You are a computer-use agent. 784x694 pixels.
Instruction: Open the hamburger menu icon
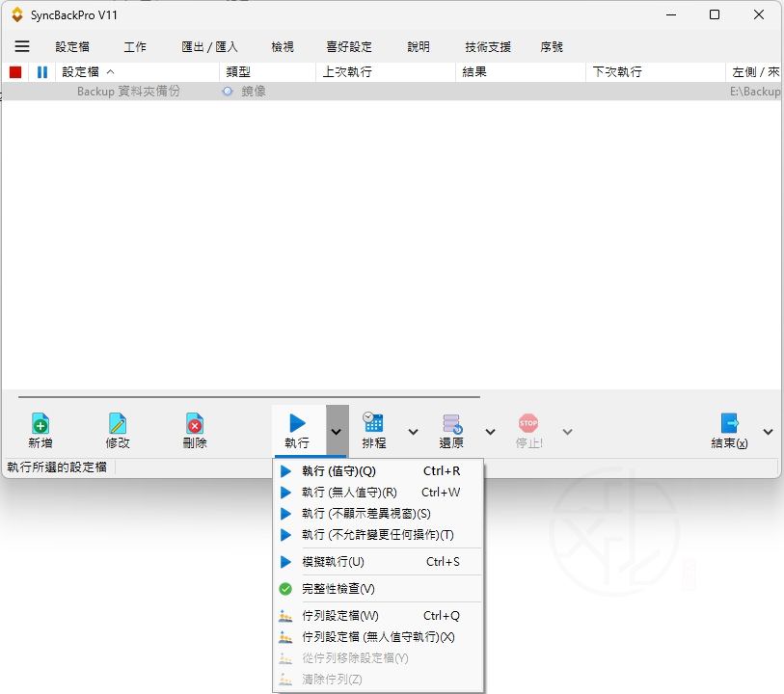point(22,46)
